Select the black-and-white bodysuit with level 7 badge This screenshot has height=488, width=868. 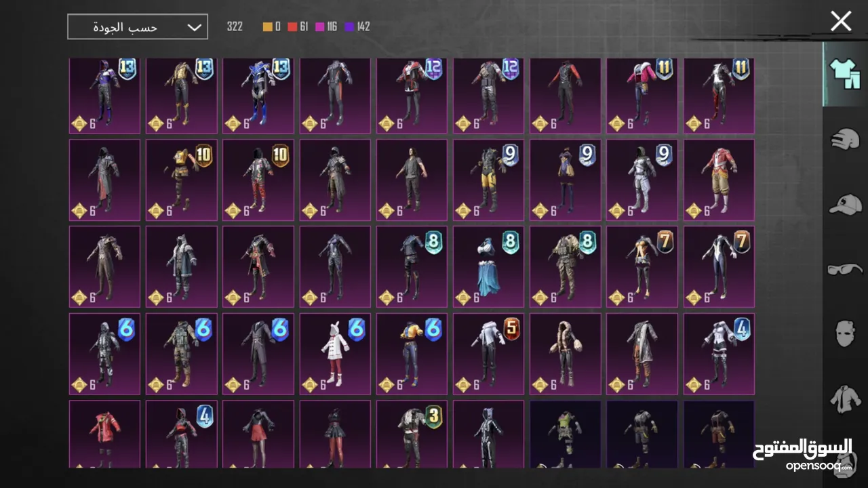tap(719, 266)
